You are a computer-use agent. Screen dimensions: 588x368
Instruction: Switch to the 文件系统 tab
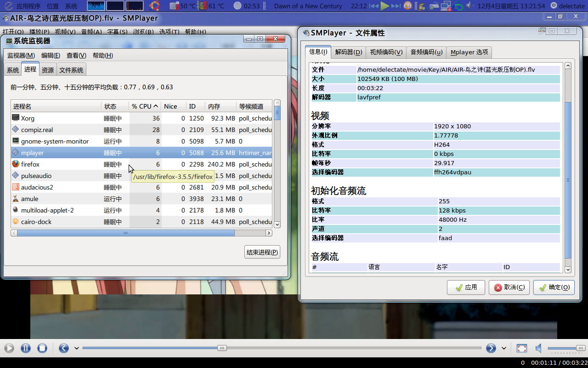[71, 70]
